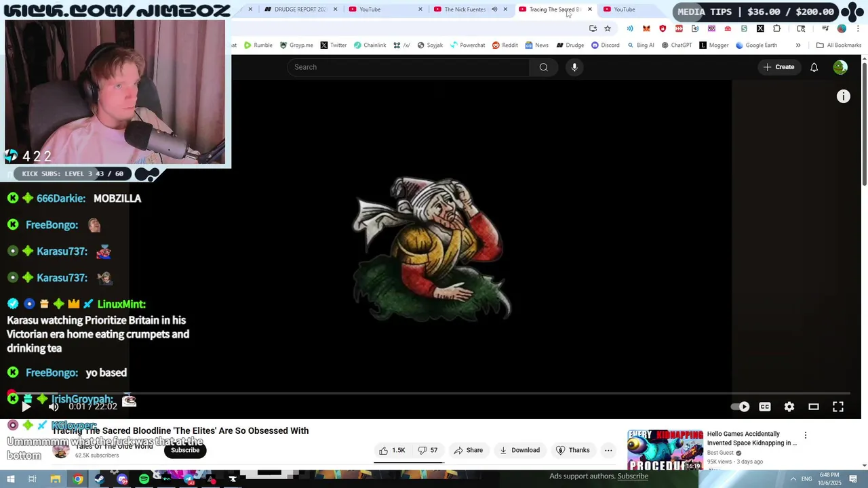868x488 pixels.
Task: Open YouTube notifications bell
Action: coord(814,67)
